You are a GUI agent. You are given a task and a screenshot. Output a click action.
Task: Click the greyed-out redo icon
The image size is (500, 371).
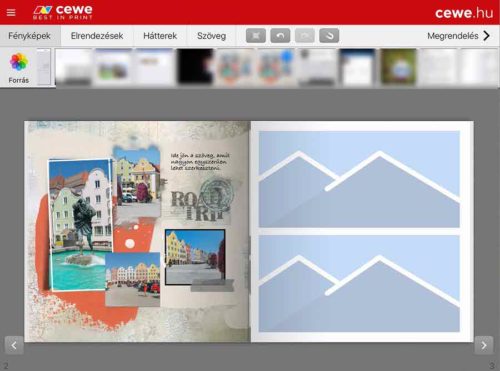[305, 36]
